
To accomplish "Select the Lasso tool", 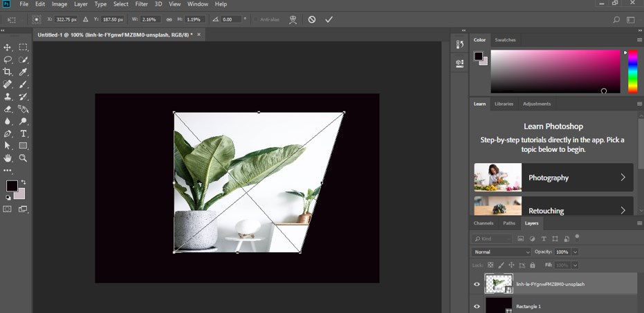I will tap(8, 59).
